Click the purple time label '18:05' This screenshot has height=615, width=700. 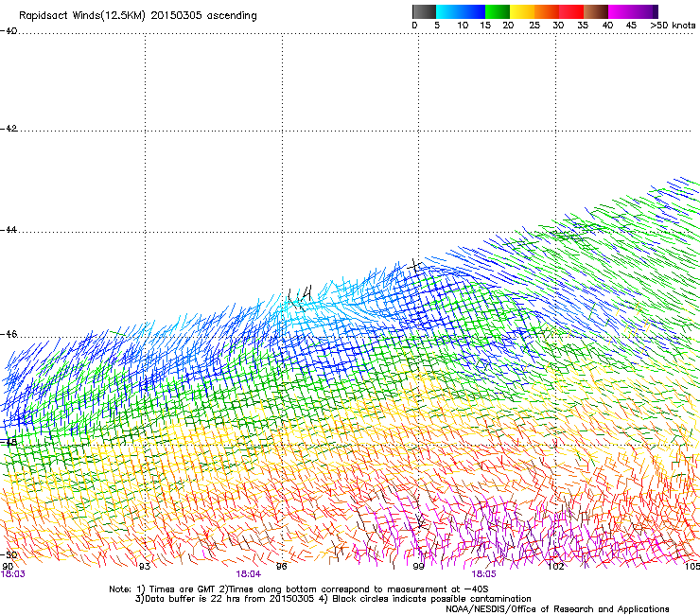(484, 574)
